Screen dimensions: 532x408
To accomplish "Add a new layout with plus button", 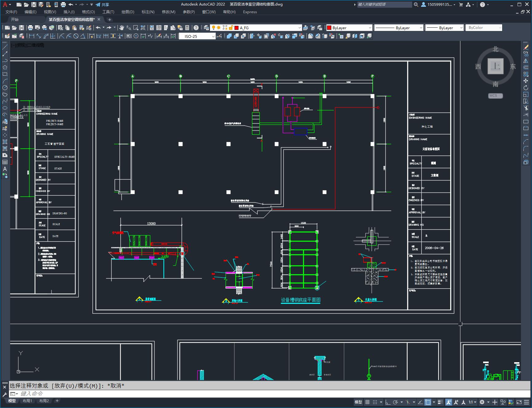I will [x=57, y=401].
